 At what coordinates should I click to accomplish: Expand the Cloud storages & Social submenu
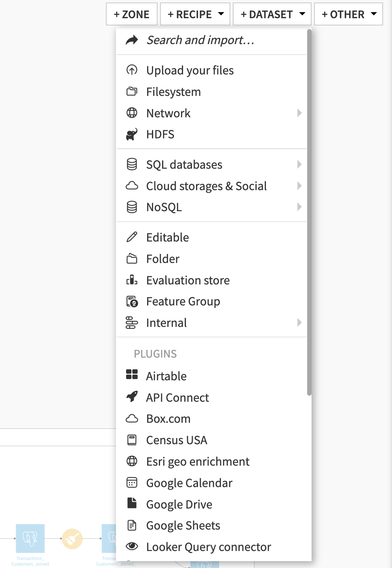pyautogui.click(x=299, y=186)
